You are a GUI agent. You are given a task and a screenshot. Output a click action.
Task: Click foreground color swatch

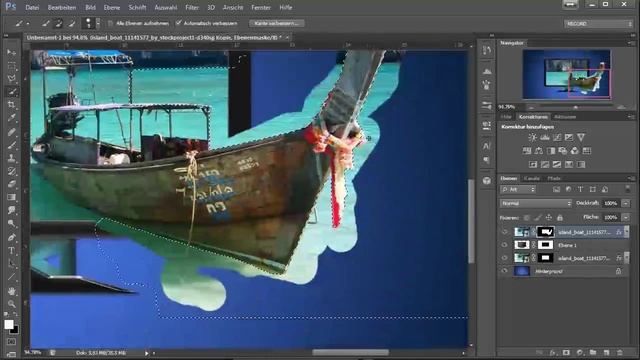tap(9, 325)
